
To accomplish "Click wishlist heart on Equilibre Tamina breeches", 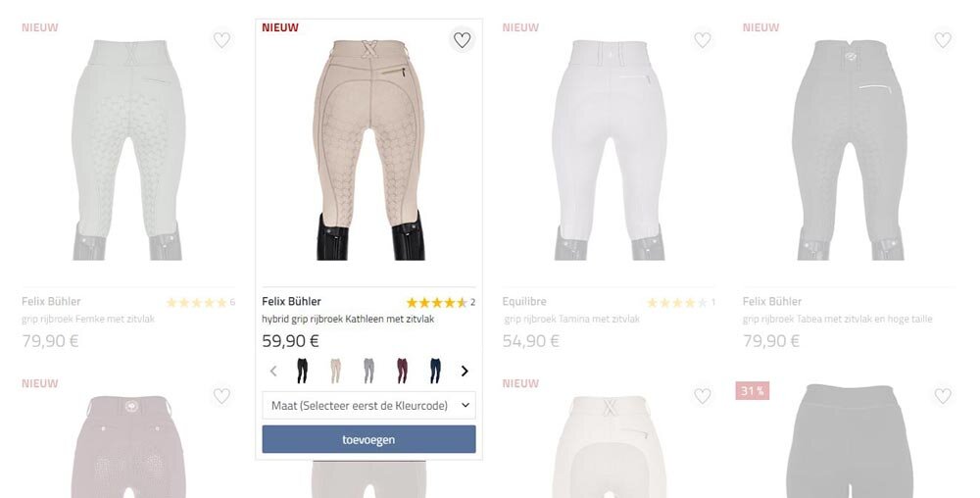I will [x=703, y=40].
